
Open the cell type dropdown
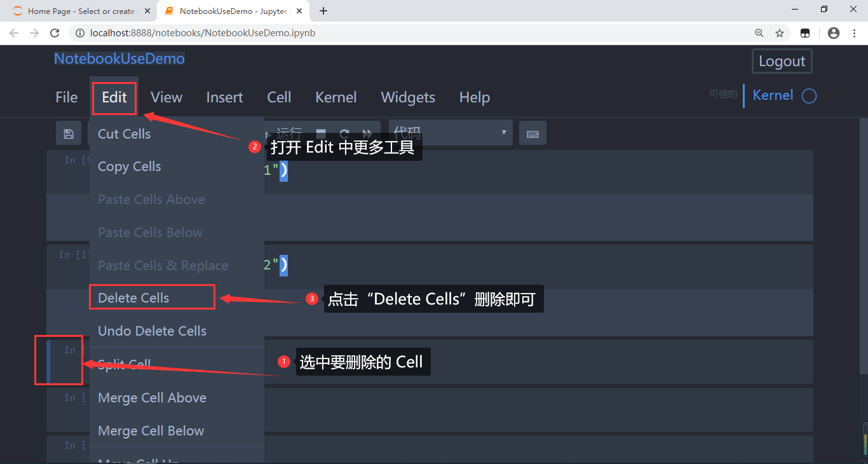[x=451, y=133]
